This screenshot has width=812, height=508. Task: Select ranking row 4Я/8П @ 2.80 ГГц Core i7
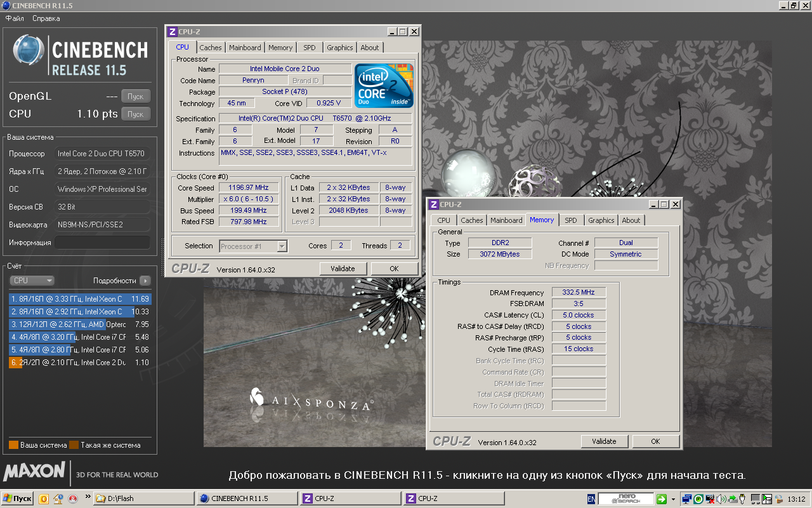[x=81, y=350]
